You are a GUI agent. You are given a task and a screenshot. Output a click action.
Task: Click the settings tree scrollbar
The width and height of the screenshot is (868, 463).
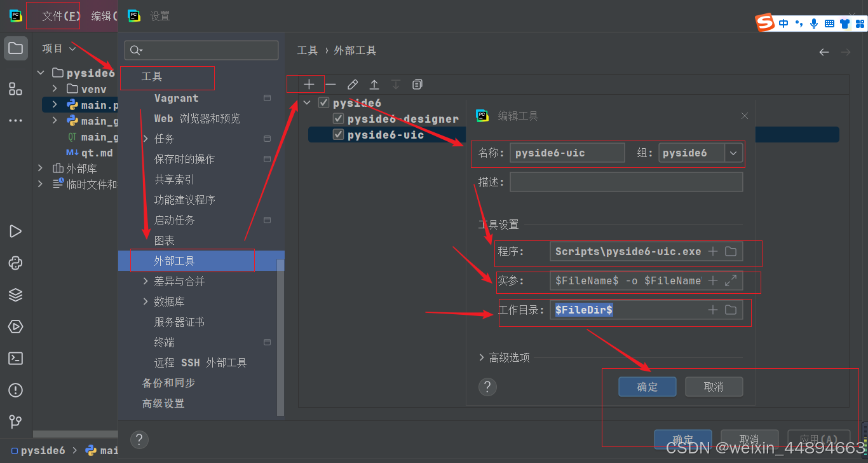pyautogui.click(x=281, y=337)
